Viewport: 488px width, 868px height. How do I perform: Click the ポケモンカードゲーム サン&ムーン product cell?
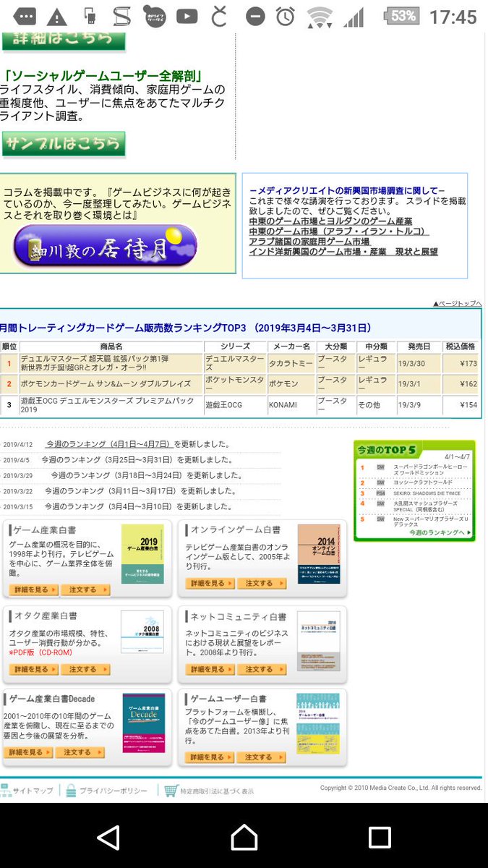[x=111, y=384]
